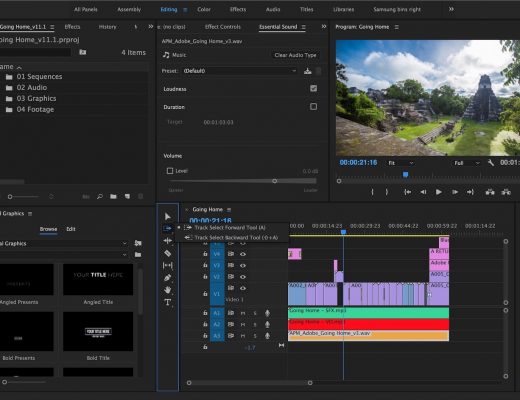Play the Going Home program
Image resolution: width=520 pixels, height=400 pixels.
coord(439,192)
